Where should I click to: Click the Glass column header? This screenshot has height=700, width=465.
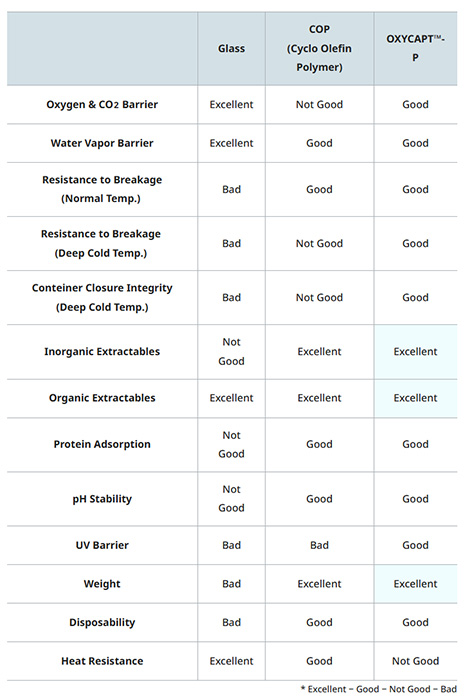tap(231, 48)
